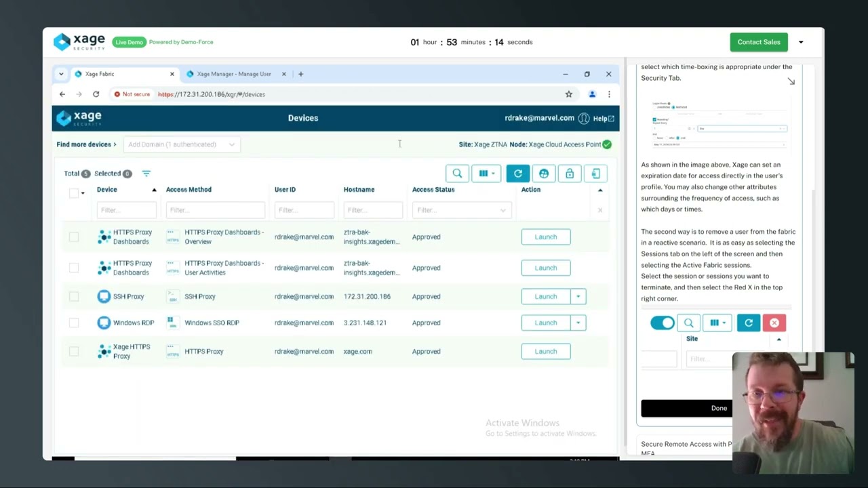Reload the browser page

(96, 94)
